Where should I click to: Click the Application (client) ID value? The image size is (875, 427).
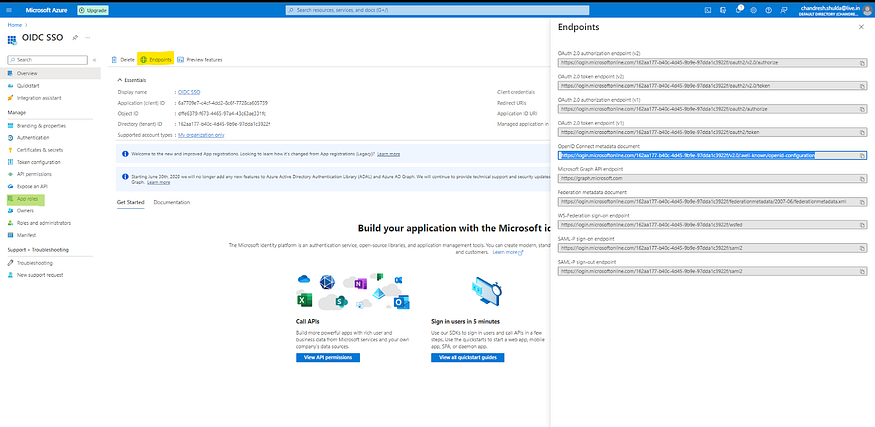223,103
